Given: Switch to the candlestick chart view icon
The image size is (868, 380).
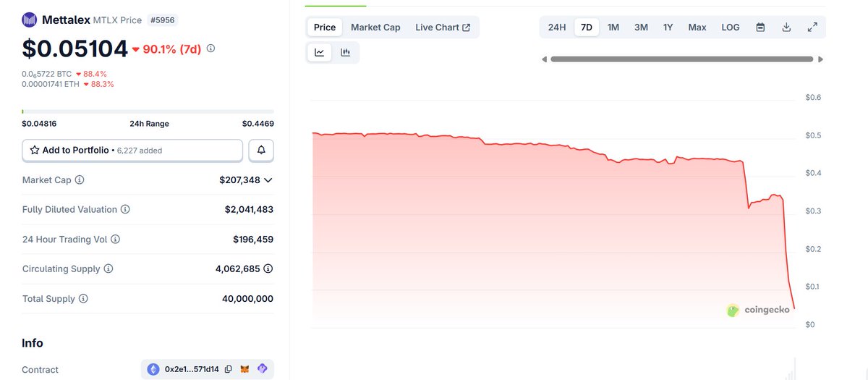Looking at the screenshot, I should tap(346, 52).
